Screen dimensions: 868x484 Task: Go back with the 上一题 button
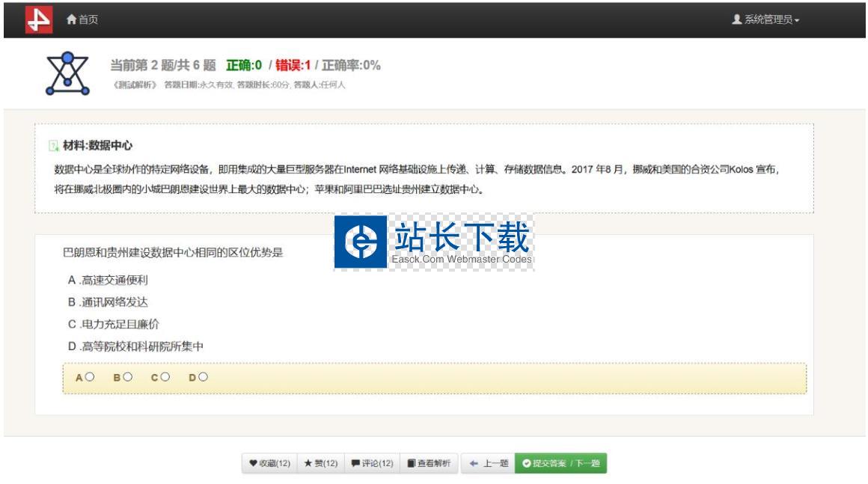point(488,464)
